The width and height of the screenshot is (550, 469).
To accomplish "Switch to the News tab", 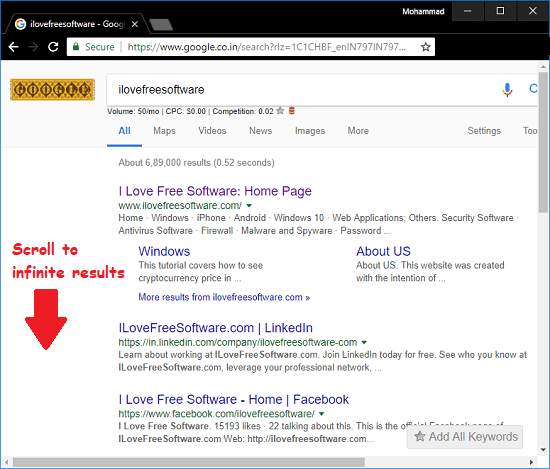I will pos(261,131).
